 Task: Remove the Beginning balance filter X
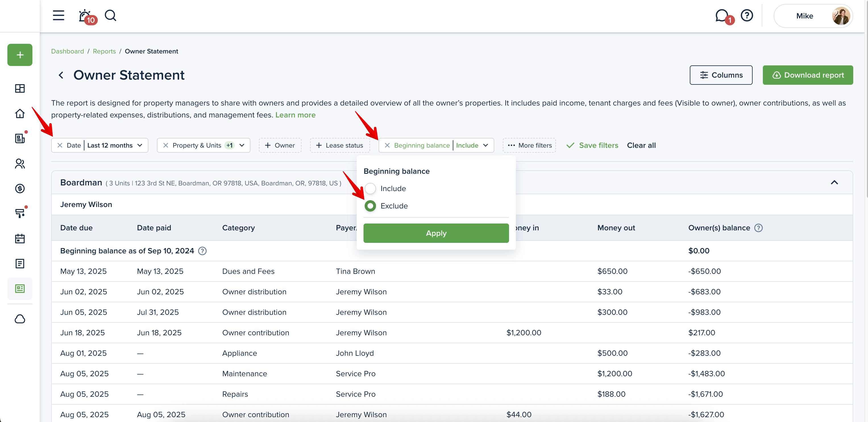pyautogui.click(x=387, y=145)
